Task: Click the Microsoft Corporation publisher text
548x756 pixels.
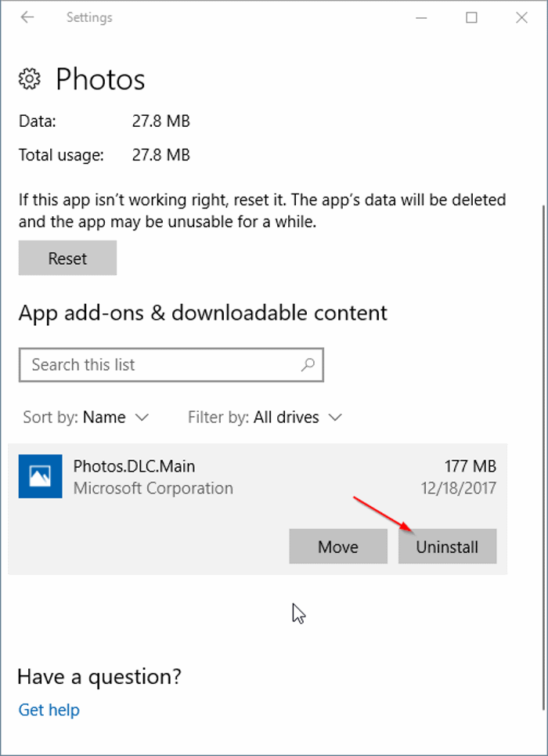Action: (x=153, y=488)
